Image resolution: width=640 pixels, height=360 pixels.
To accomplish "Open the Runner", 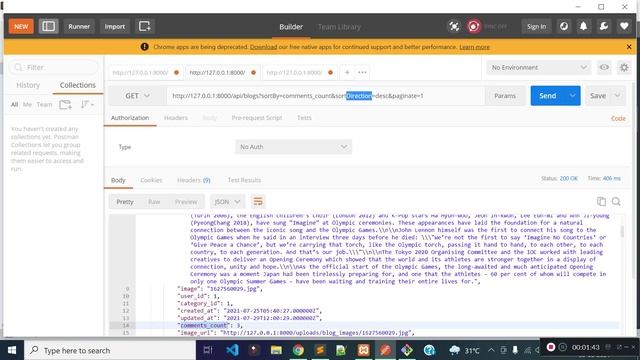I will [79, 27].
